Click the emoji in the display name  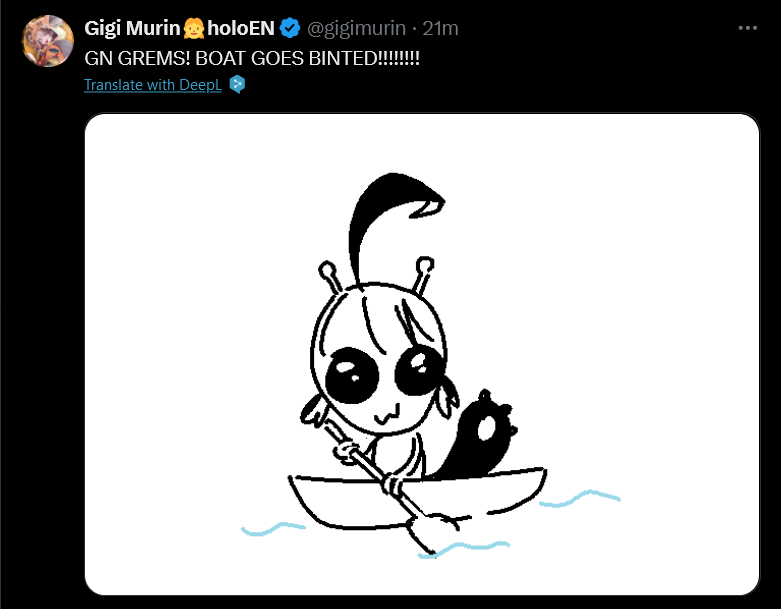point(194,28)
